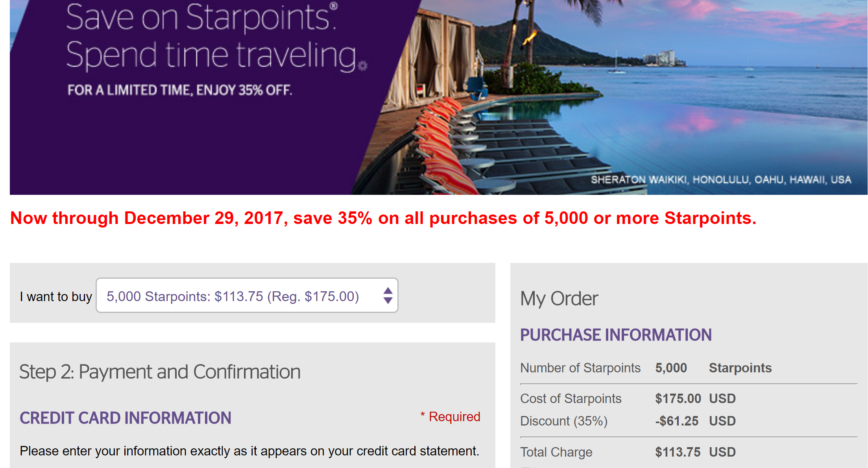Click the 'My Order' panel title
Viewport: 868px width, 468px height.
559,299
